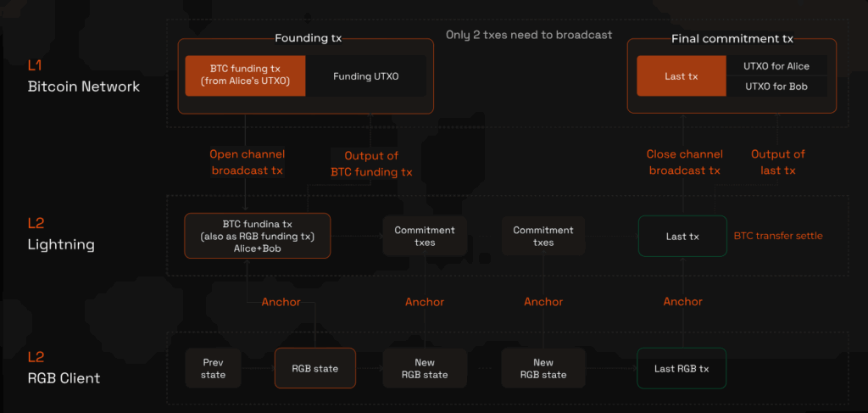Click the BTC transfer settle text
The width and height of the screenshot is (868, 413).
tap(778, 236)
